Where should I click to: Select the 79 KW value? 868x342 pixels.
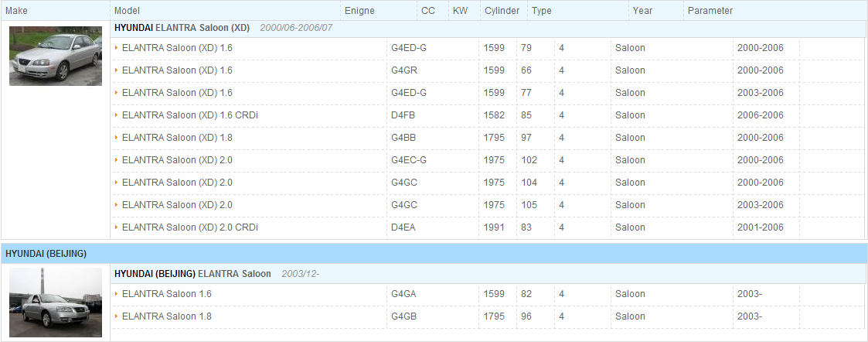(526, 48)
